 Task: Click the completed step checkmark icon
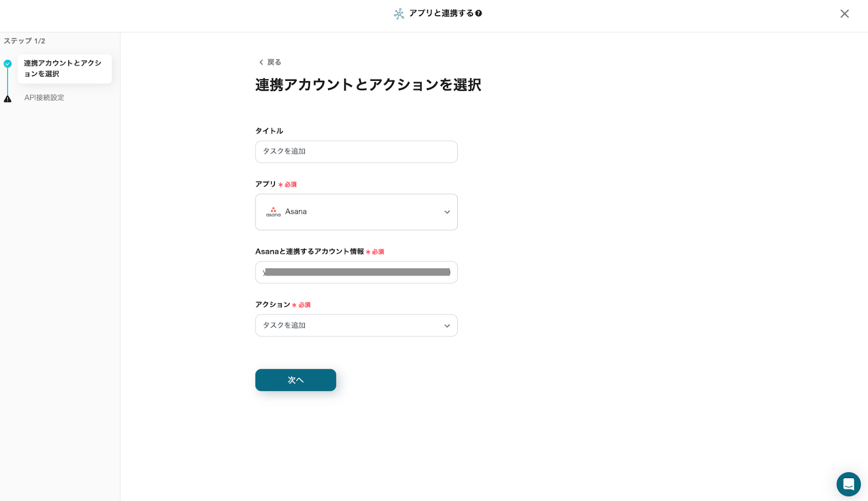click(x=8, y=64)
